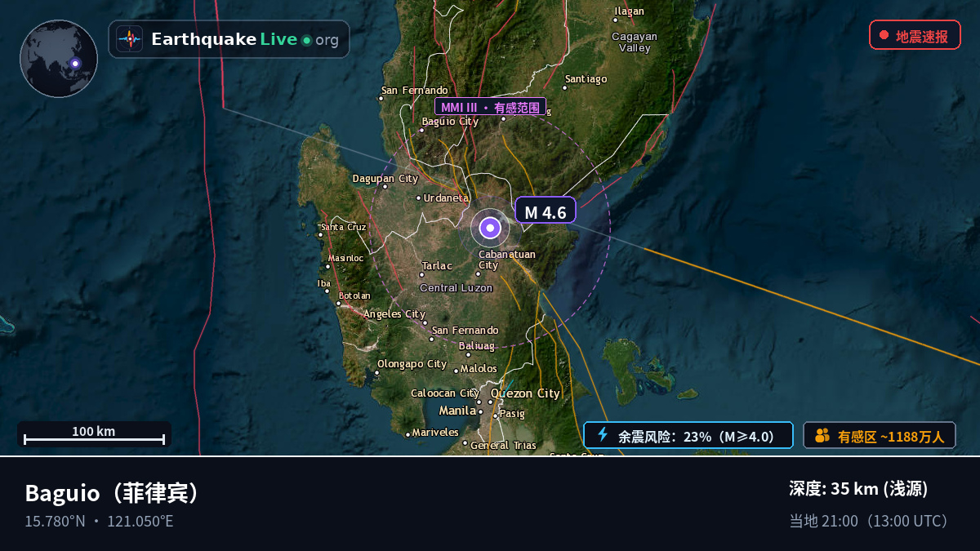Click the M 4.6 magnitude label
Screen dimensions: 980x551
click(546, 211)
